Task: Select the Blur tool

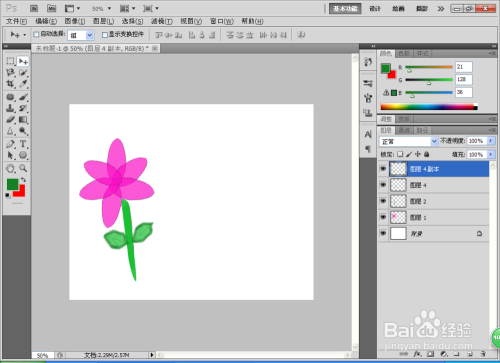Action: [x=10, y=131]
